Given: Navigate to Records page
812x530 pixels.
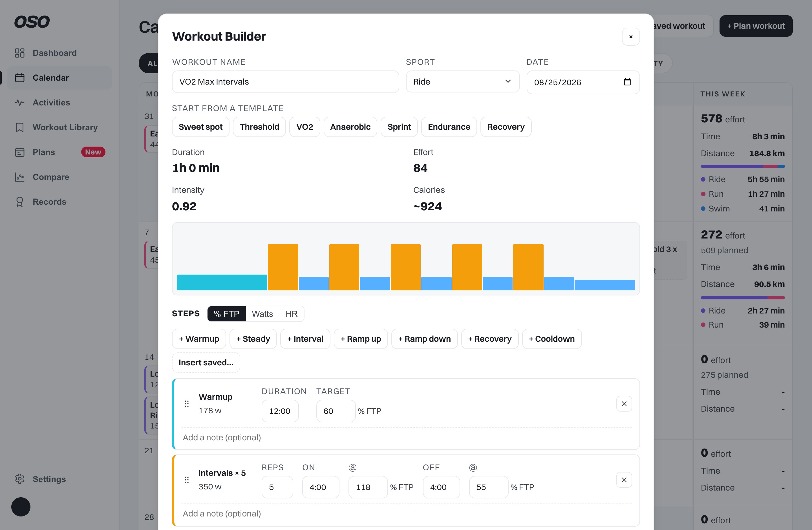Looking at the screenshot, I should click(x=59, y=202).
